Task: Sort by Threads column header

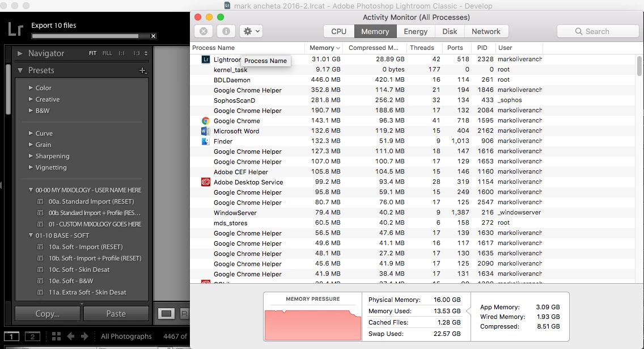Action: click(425, 48)
